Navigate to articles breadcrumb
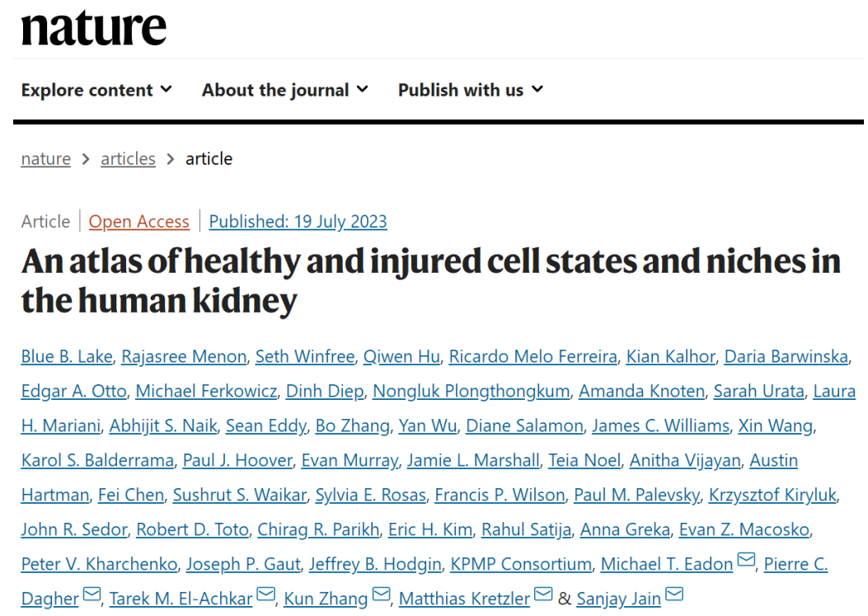The height and width of the screenshot is (616, 868). click(128, 159)
